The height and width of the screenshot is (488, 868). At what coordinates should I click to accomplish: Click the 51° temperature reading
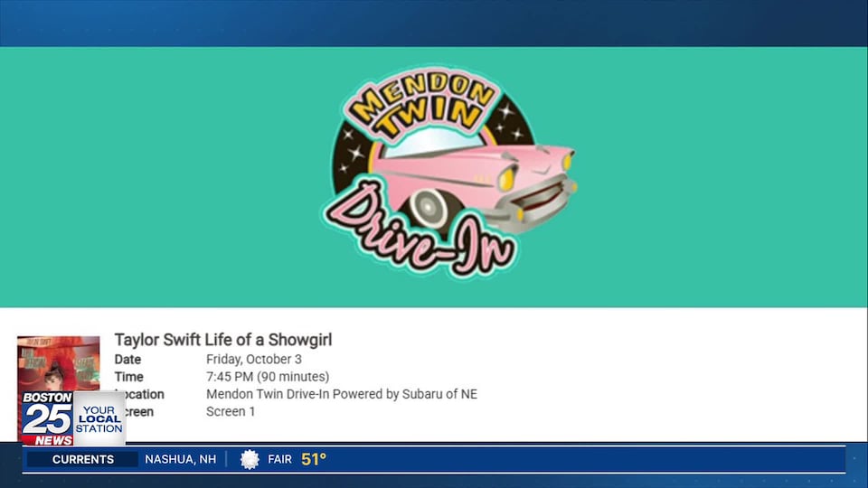pos(314,459)
